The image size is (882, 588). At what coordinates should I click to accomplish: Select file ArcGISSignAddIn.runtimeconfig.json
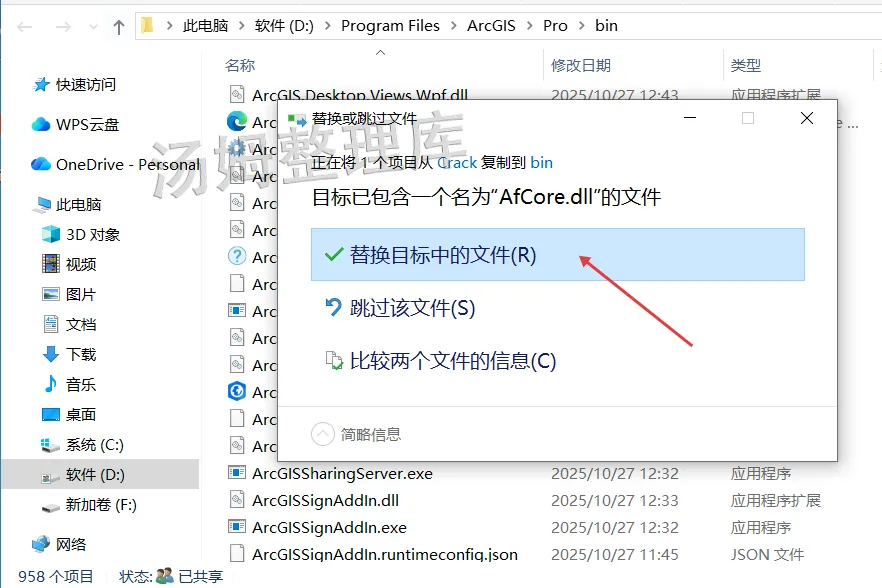click(385, 554)
